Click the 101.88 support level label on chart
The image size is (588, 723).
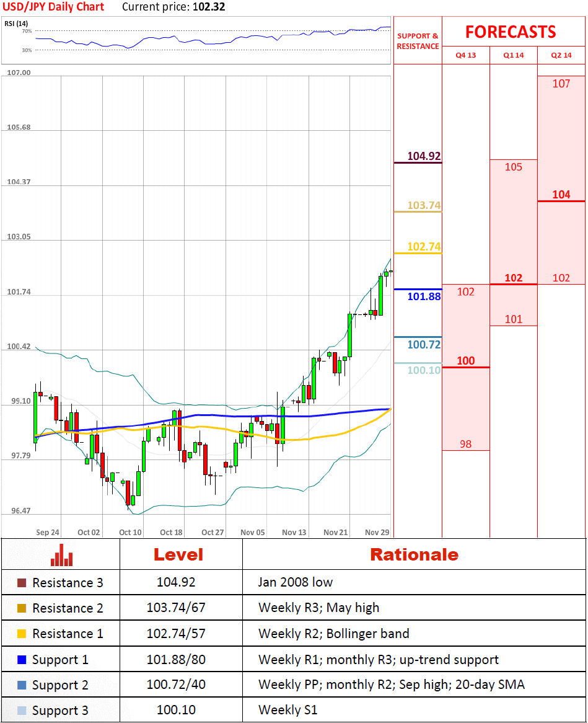424,297
